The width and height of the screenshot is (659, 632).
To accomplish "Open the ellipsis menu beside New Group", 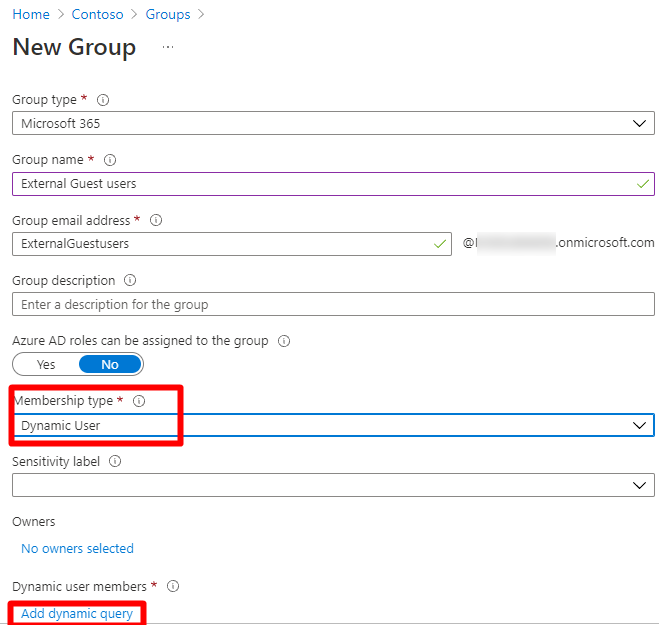I will 168,47.
